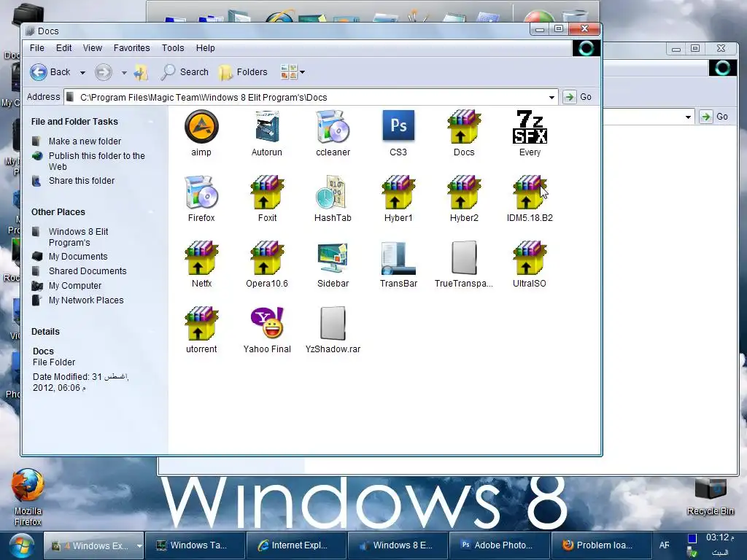
Task: Open Forward button history dropdown arrow
Action: [124, 73]
